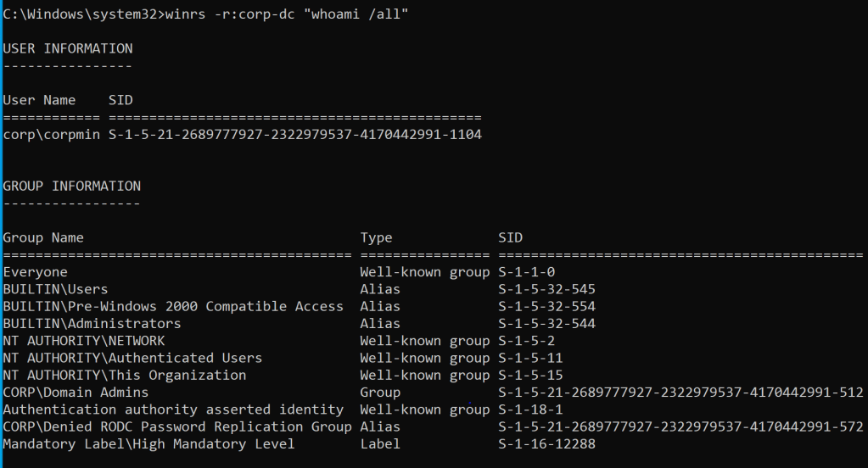Click the Everyone group entry
Screen dimensions: 868x468
[36, 272]
